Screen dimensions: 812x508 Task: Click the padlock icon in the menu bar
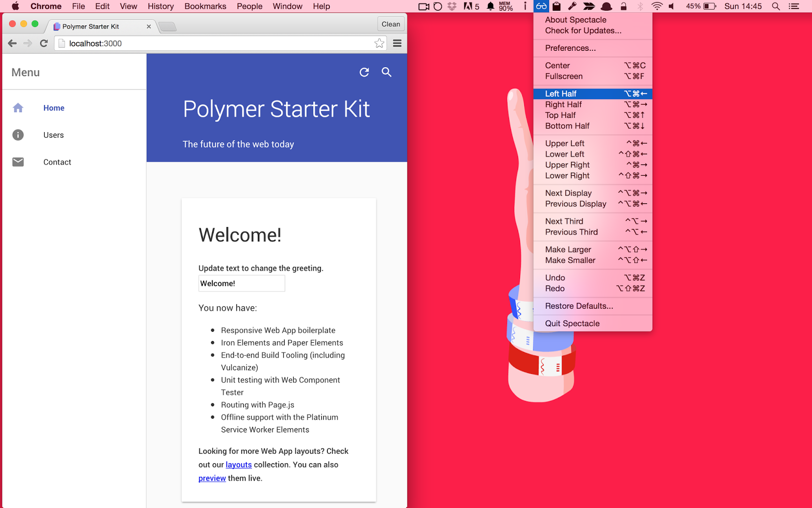pos(624,6)
